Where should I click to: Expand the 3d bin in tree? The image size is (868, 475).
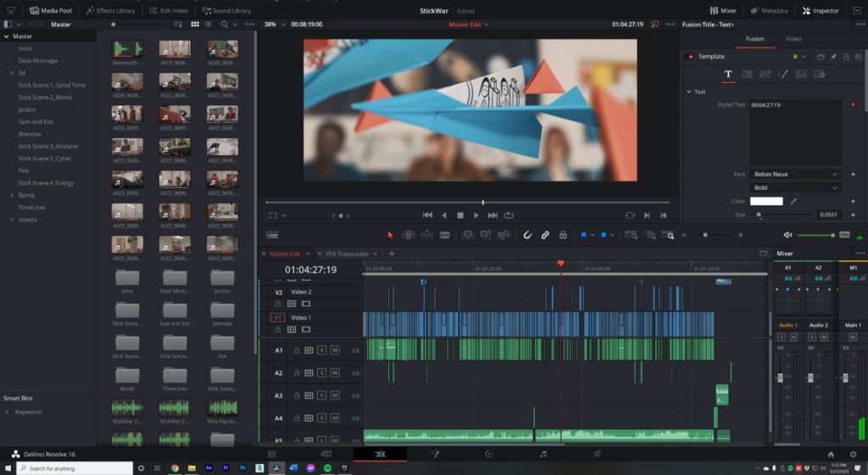pos(12,73)
